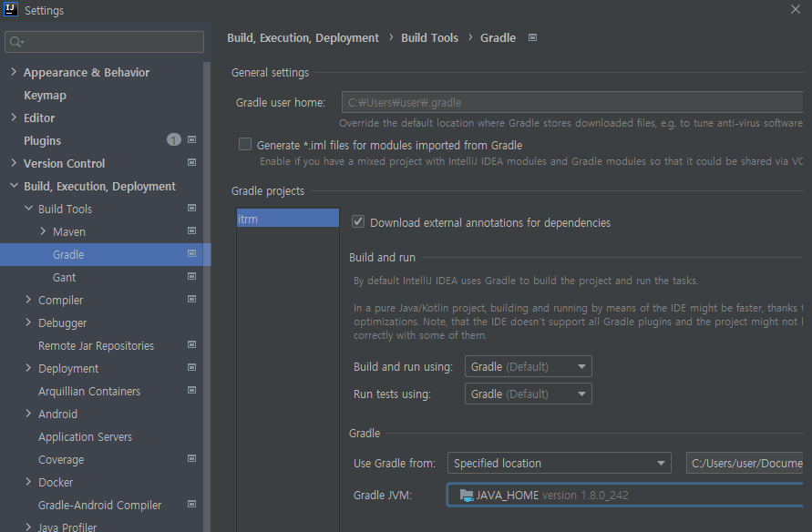
Task: Collapse Build, Execution, Deployment section
Action: 14,186
